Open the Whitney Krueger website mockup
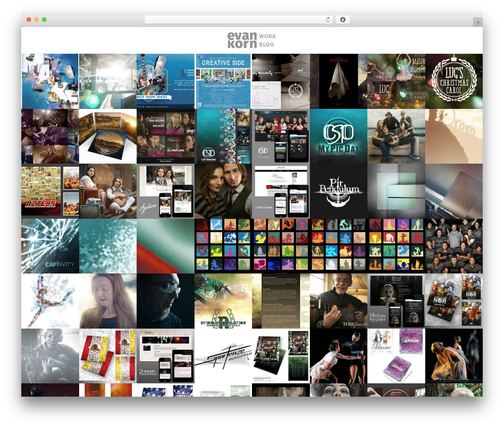Viewport: 504px width, 427px height. (x=396, y=301)
